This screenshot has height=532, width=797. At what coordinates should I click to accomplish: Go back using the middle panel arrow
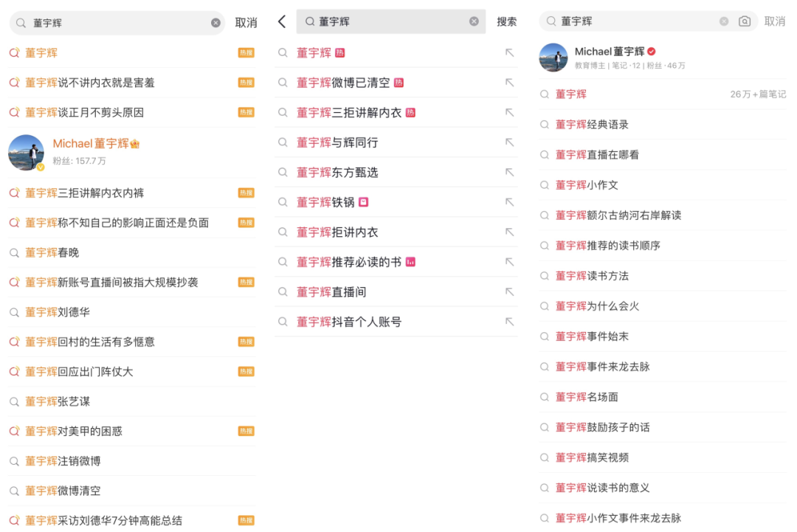(282, 21)
